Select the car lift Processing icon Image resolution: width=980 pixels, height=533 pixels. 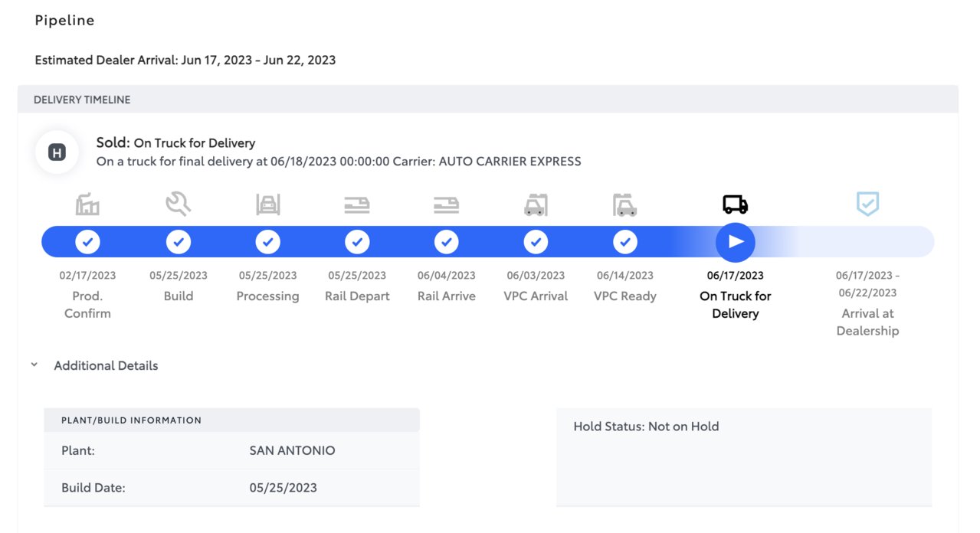pos(267,204)
